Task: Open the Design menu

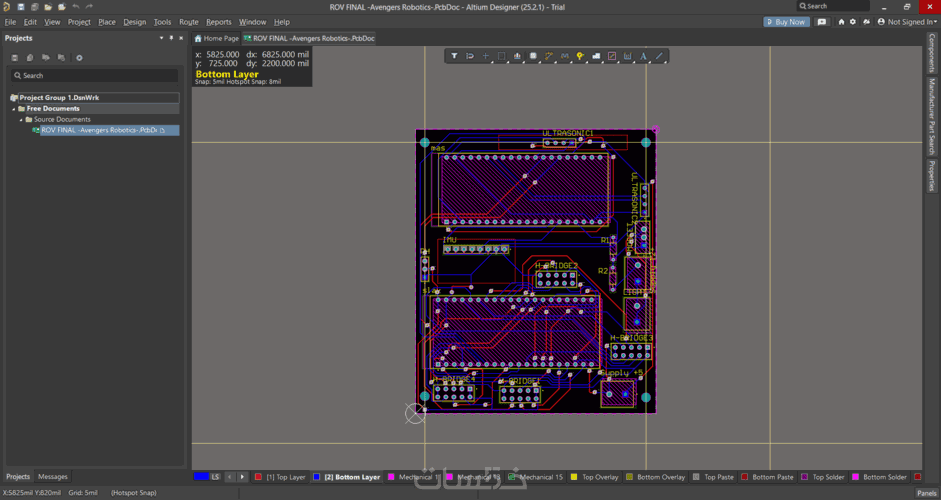Action: 134,21
